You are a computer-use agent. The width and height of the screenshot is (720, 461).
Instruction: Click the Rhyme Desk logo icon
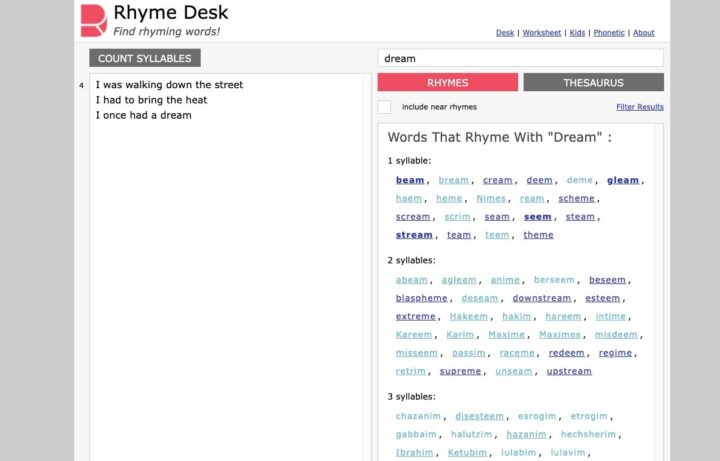[93, 20]
